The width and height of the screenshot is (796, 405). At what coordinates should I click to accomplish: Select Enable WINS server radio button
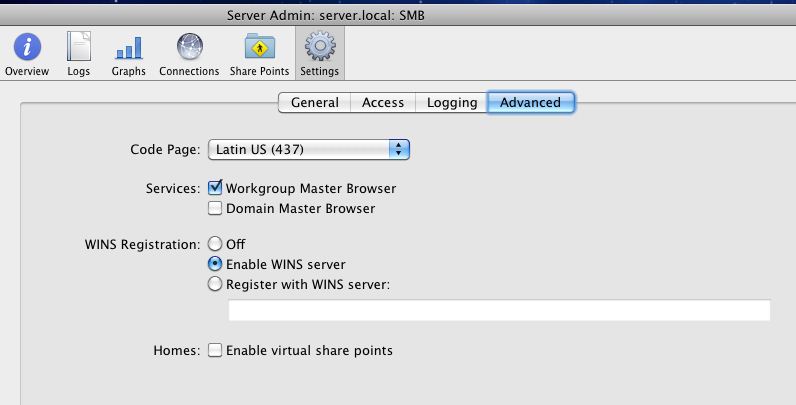point(215,264)
